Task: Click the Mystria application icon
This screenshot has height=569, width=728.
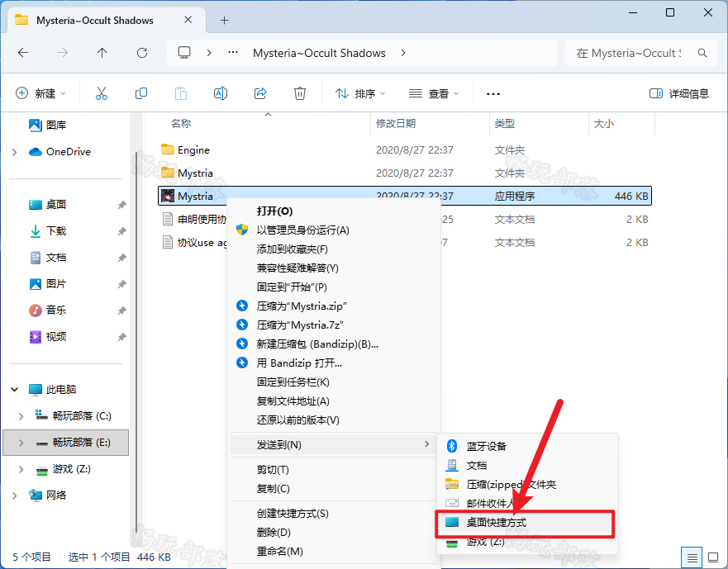Action: [x=168, y=196]
